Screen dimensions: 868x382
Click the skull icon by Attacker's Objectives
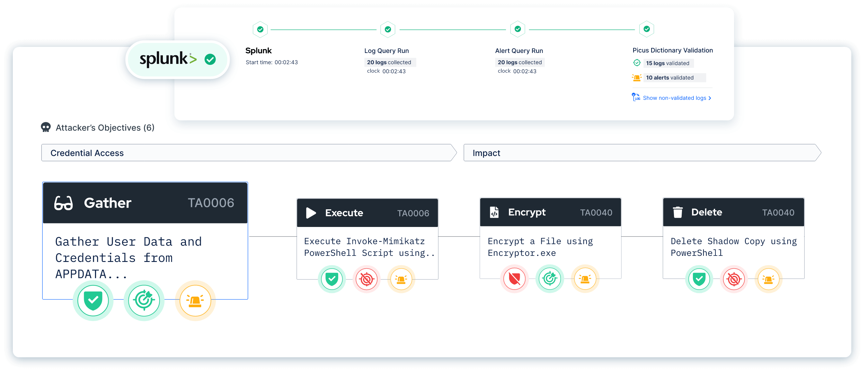pyautogui.click(x=46, y=127)
